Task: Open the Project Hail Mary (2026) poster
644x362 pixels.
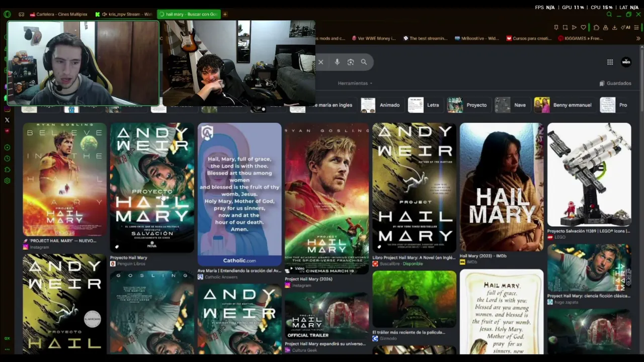Action: (x=327, y=199)
